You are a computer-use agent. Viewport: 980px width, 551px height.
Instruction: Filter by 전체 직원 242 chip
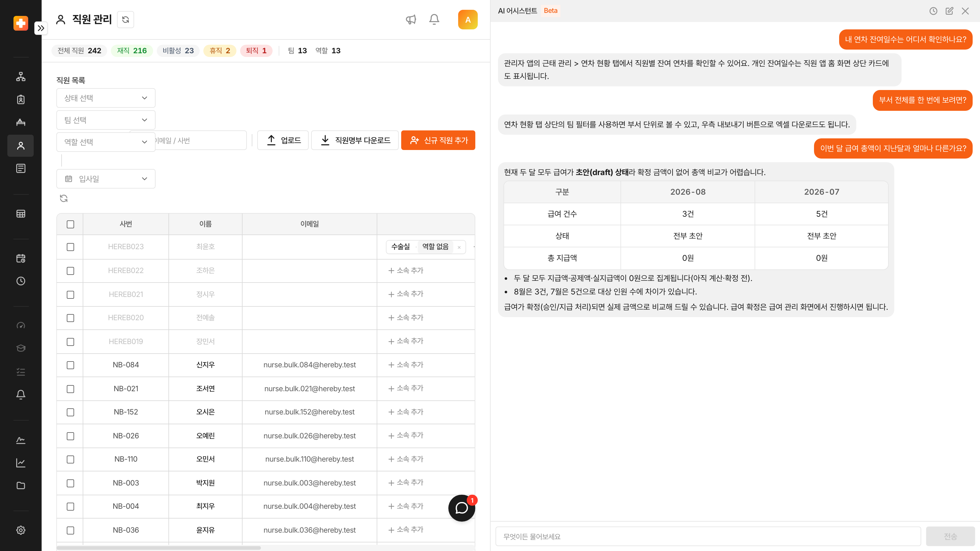(x=79, y=51)
